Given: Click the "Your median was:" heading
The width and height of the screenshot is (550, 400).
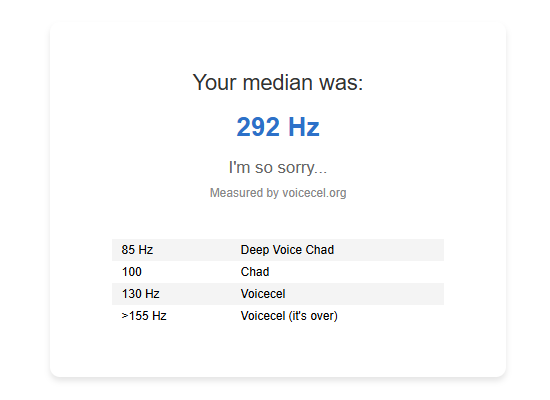Looking at the screenshot, I should [x=278, y=82].
